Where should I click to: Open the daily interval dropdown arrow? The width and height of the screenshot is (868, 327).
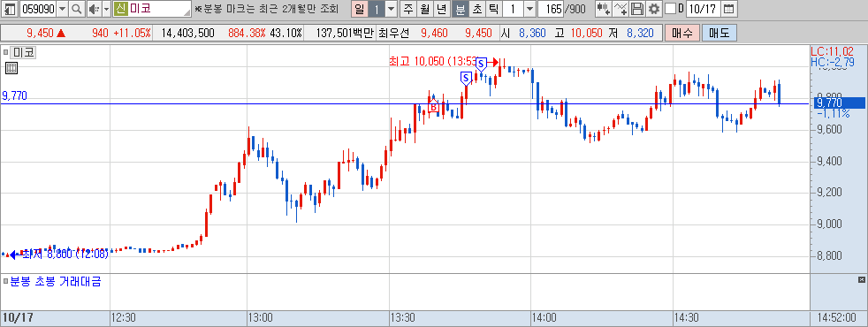tap(391, 9)
